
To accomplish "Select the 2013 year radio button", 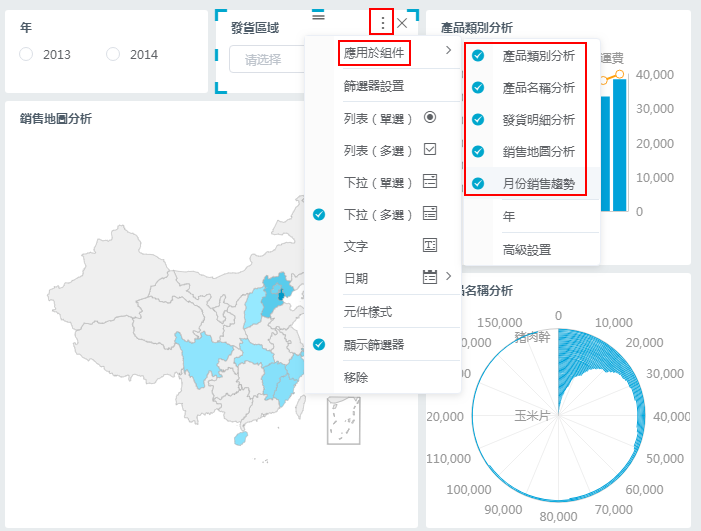I will [27, 54].
